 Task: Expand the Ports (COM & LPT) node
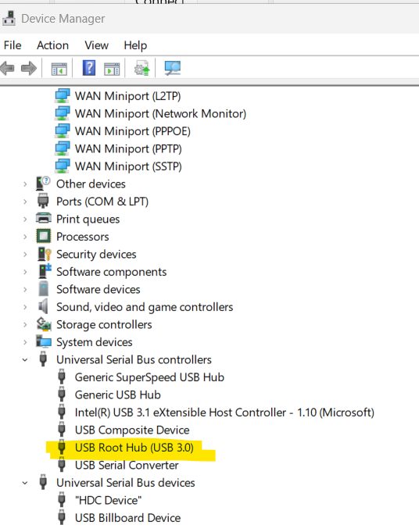pyautogui.click(x=25, y=202)
